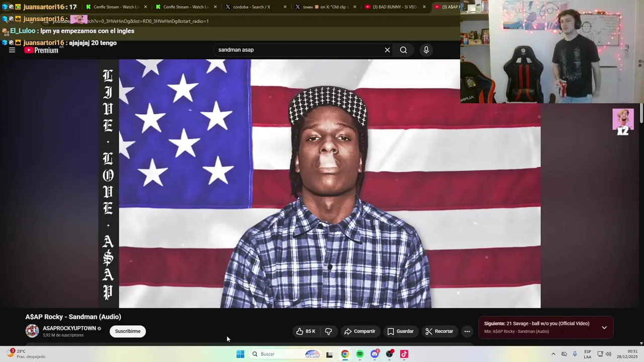Open the ASAPROCKYUPTOWN channel avatar
644x362 pixels.
click(x=32, y=331)
